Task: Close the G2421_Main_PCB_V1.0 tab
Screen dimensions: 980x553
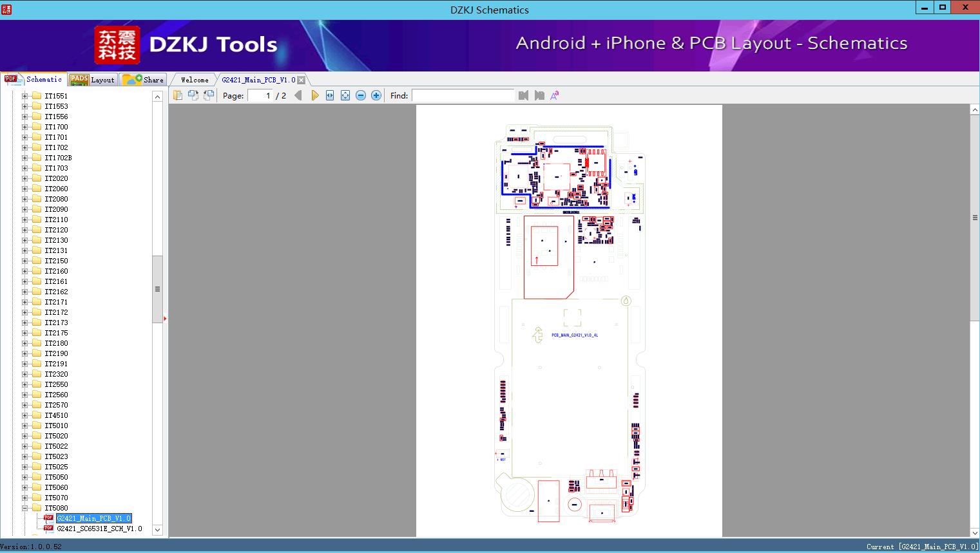Action: 301,80
